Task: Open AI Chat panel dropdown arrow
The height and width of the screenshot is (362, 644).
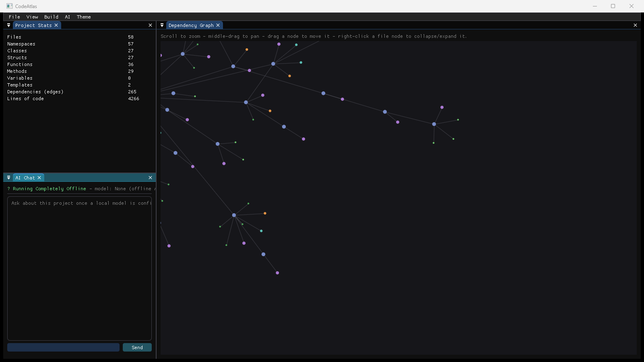Action: tap(8, 178)
